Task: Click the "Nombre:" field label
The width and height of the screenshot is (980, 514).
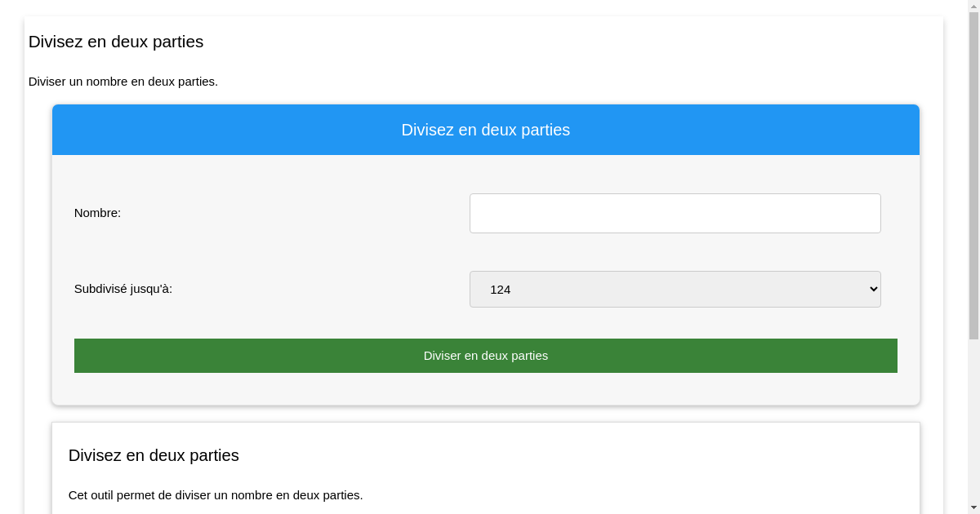Action: tap(97, 213)
